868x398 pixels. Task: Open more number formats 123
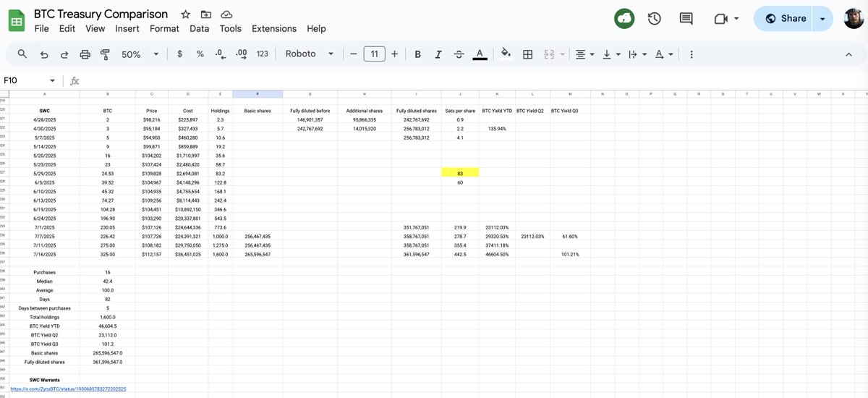pyautogui.click(x=263, y=54)
